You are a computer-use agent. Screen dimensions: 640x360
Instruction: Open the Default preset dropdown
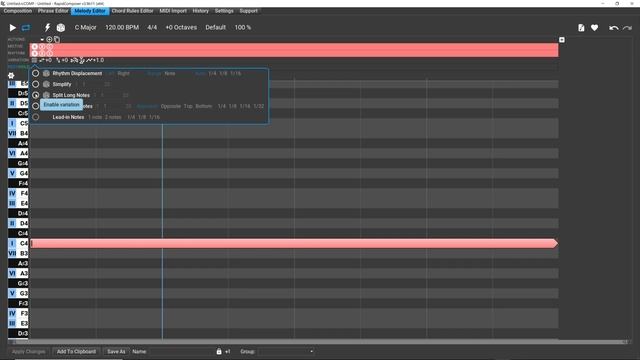[216, 27]
